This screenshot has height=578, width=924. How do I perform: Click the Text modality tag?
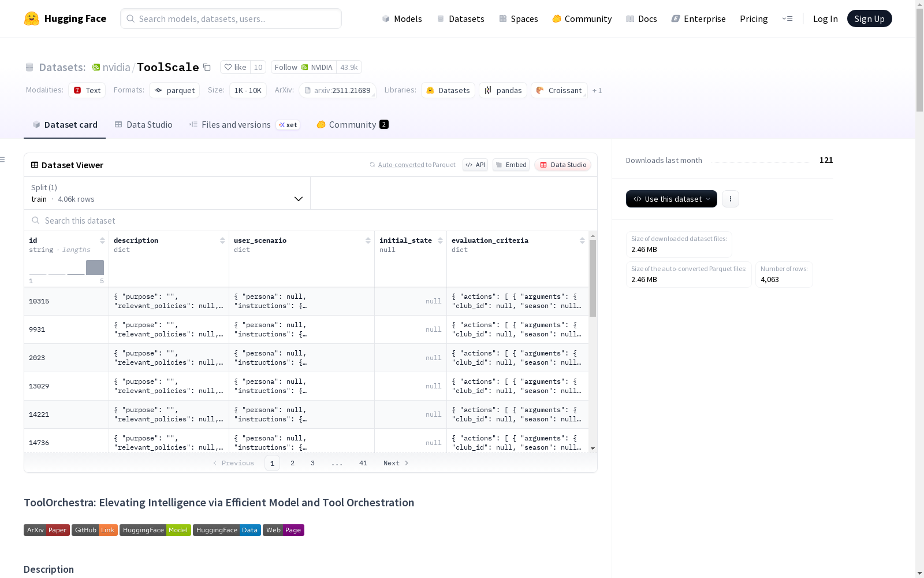[x=87, y=90]
